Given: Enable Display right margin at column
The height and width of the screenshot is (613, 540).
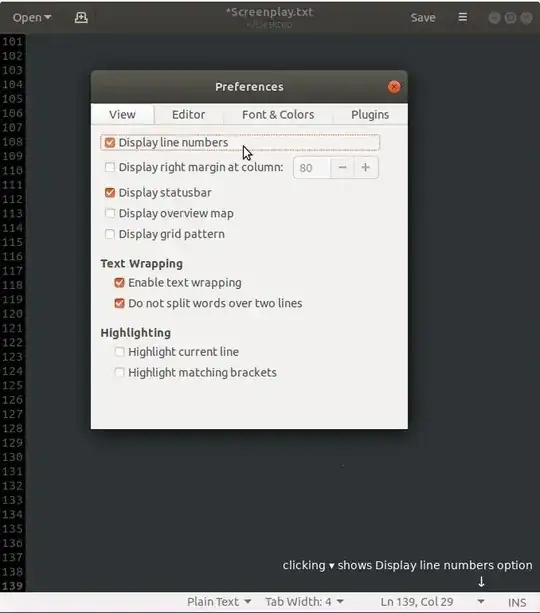Looking at the screenshot, I should (110, 167).
